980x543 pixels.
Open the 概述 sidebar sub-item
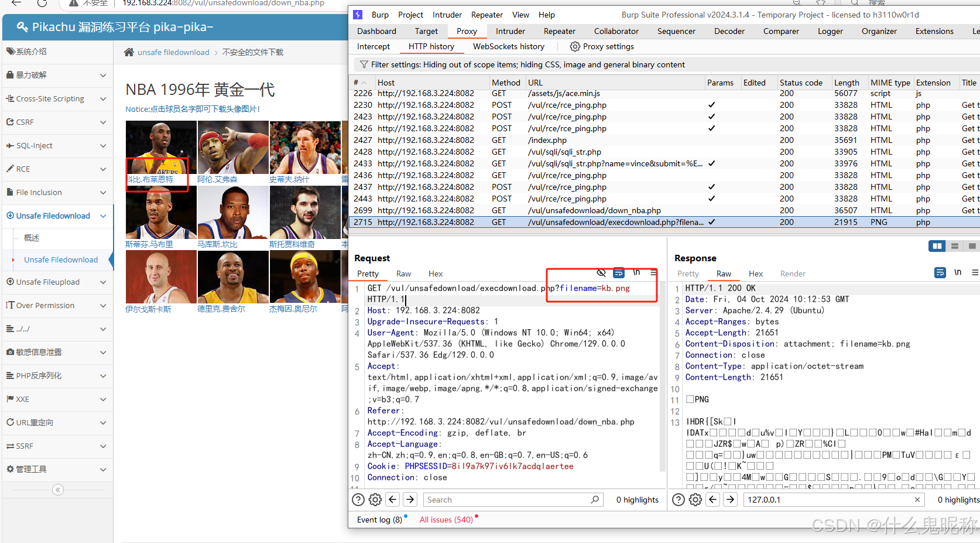(32, 238)
